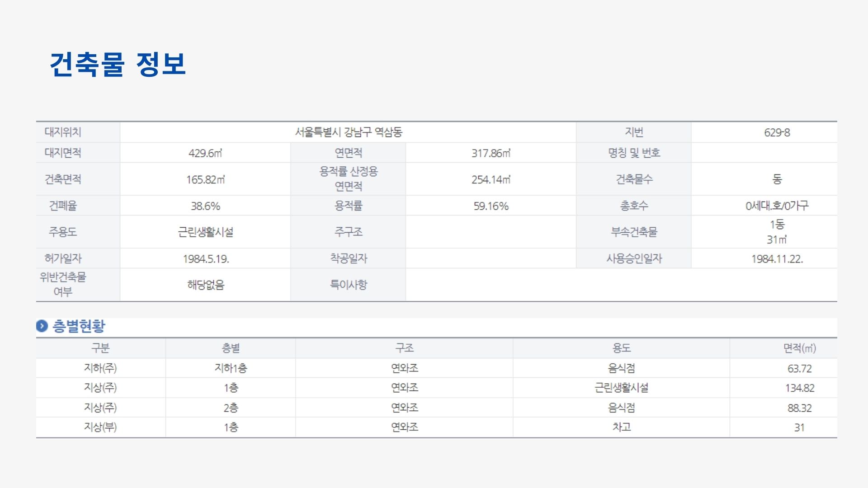Select the 건축물 정보 page title
Viewport: 868px width, 488px height.
click(118, 64)
